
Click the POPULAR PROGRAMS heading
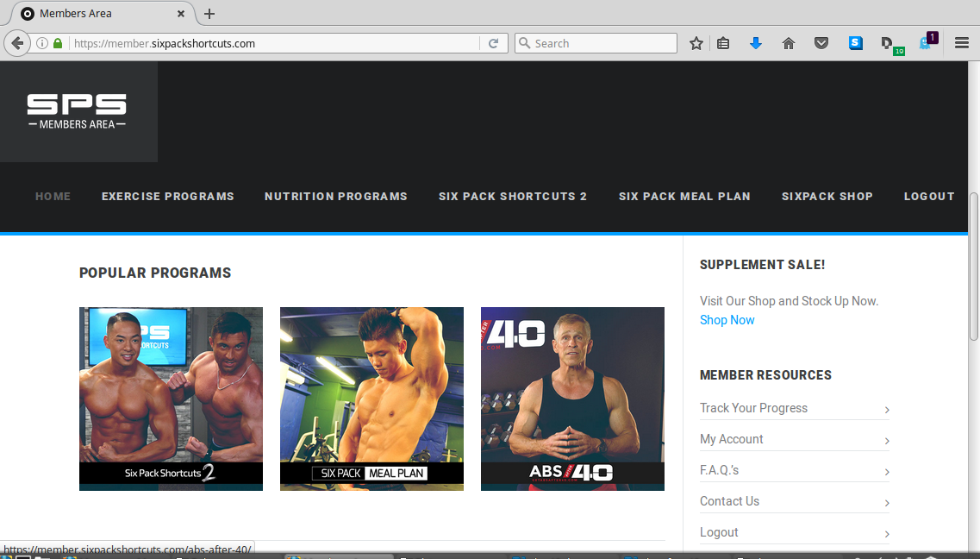point(155,273)
